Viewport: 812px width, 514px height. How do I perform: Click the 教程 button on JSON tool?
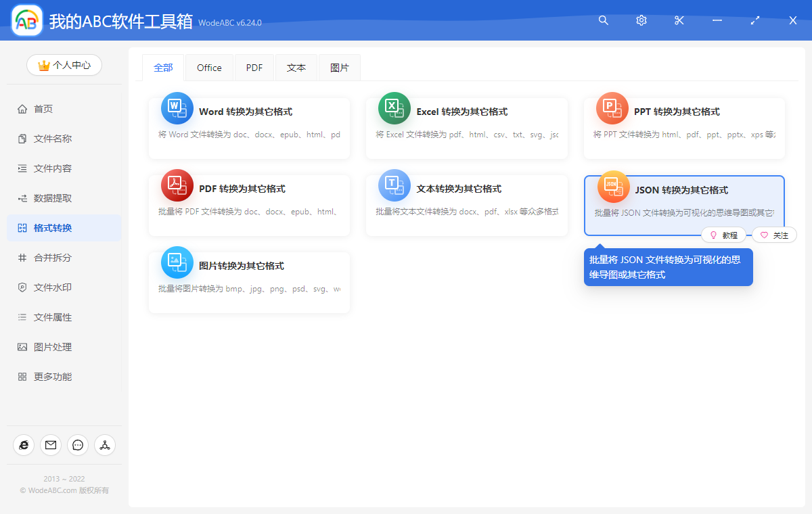point(724,235)
